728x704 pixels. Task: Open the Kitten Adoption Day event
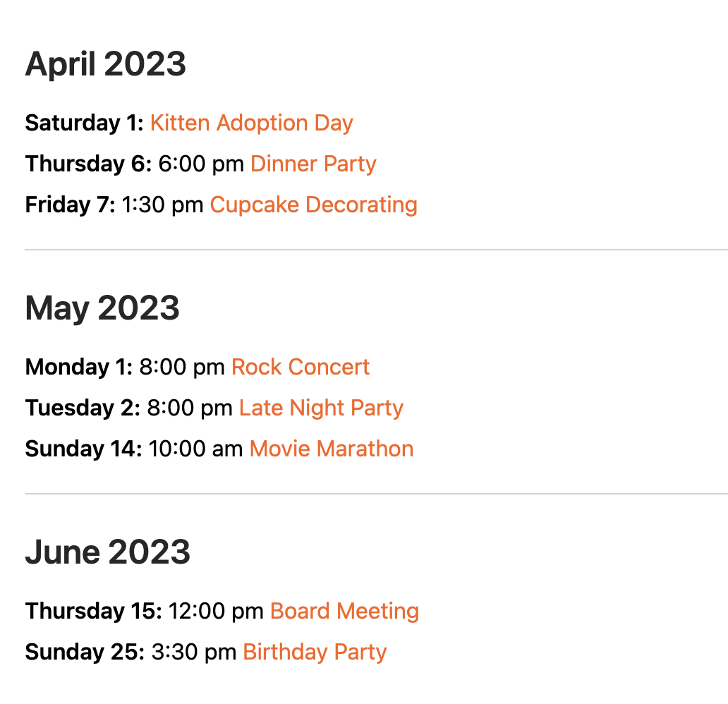251,123
